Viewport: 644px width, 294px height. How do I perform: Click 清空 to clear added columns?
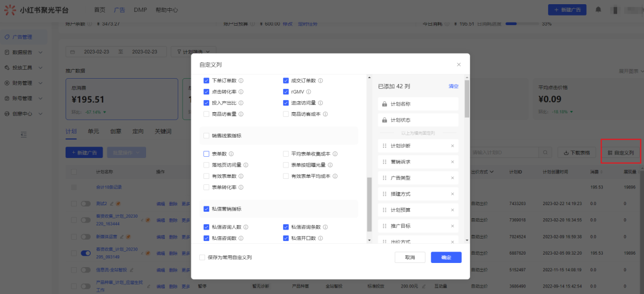tap(453, 86)
